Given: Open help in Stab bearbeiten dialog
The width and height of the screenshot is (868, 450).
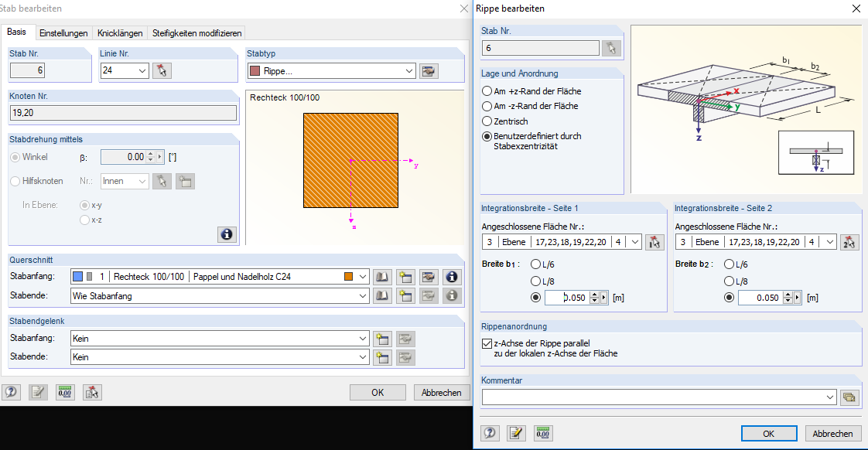Looking at the screenshot, I should point(11,393).
